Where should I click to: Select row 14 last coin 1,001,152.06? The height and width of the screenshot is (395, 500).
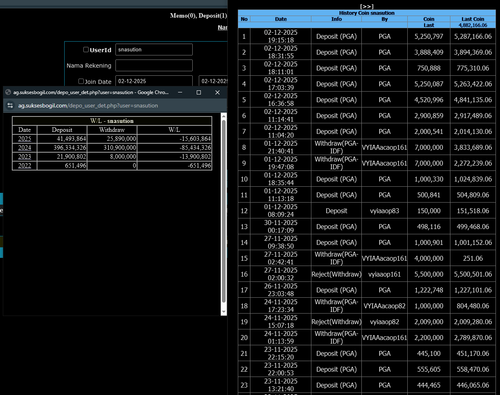[x=473, y=242]
